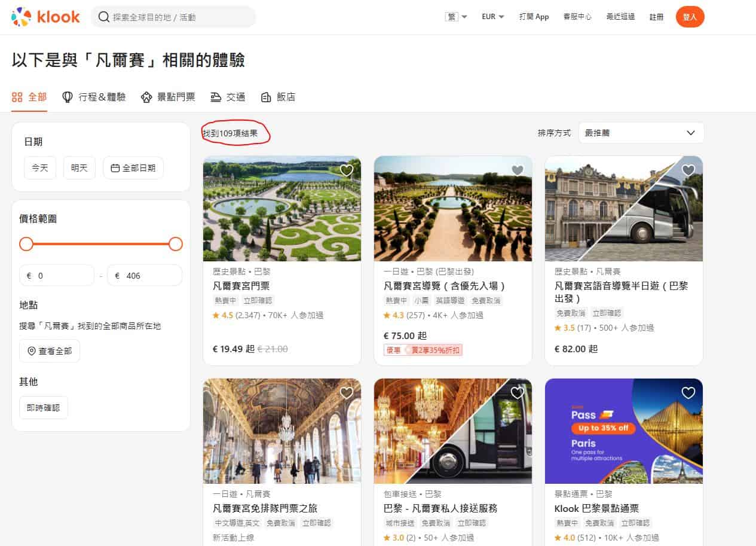Select the 飯店 tab

(x=278, y=97)
